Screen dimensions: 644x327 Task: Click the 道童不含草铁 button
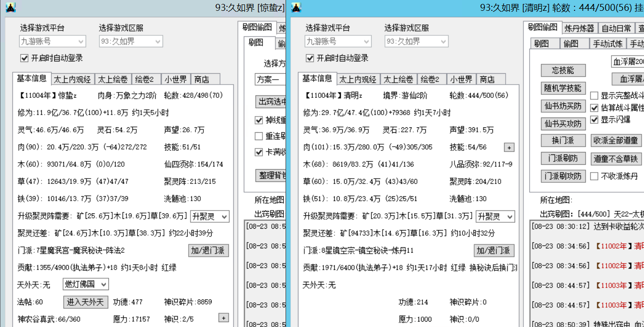[x=616, y=158]
